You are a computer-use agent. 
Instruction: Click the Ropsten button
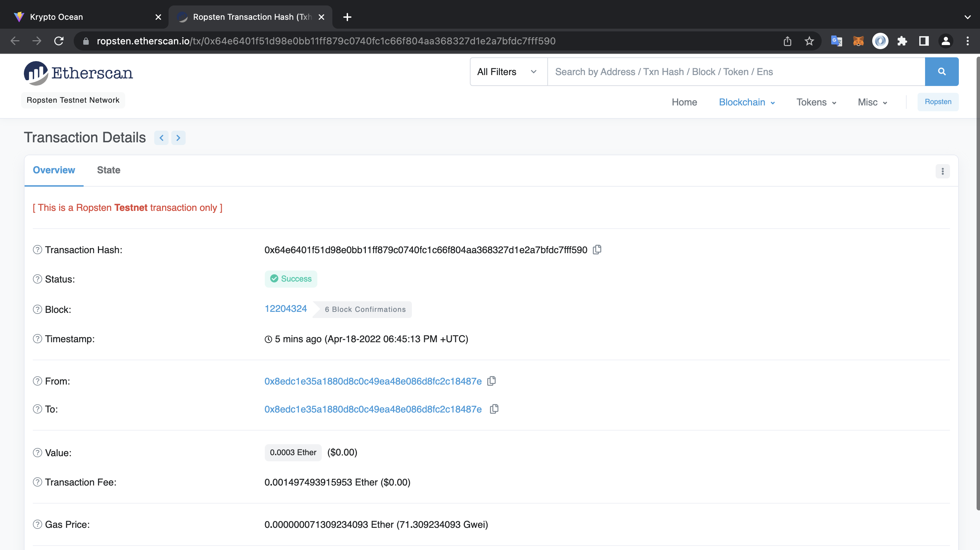[x=937, y=102]
